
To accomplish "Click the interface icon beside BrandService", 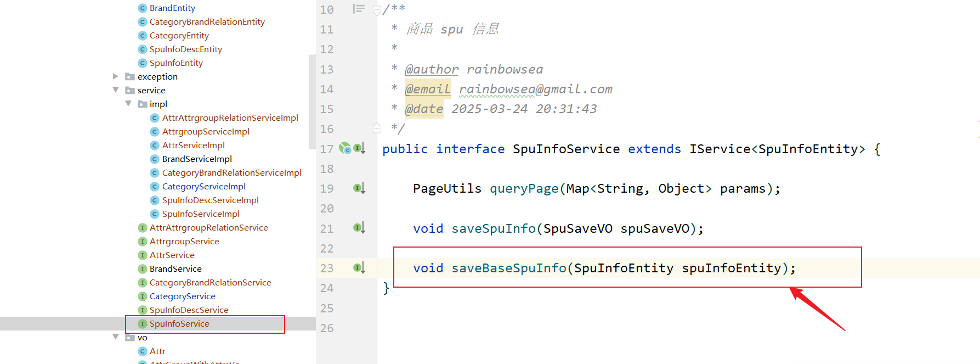I will coord(143,269).
